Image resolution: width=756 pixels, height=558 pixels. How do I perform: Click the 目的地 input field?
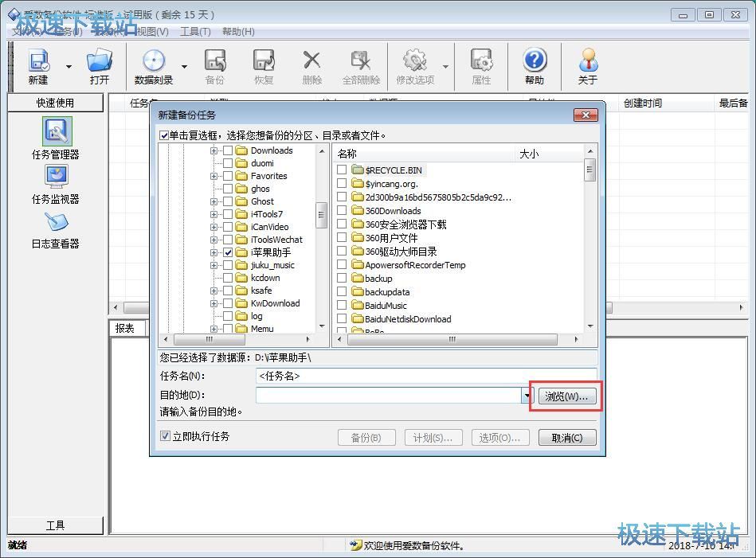click(389, 396)
